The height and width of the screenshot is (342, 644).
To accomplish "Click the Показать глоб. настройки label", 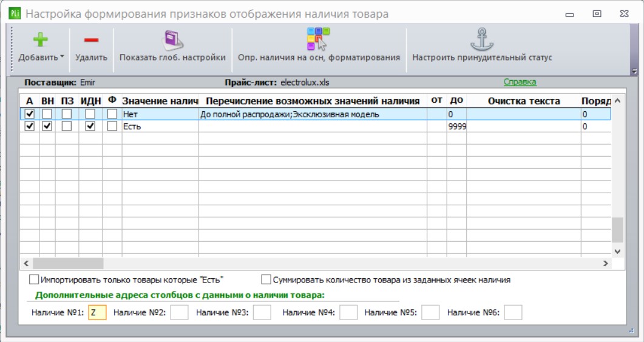I will point(172,58).
